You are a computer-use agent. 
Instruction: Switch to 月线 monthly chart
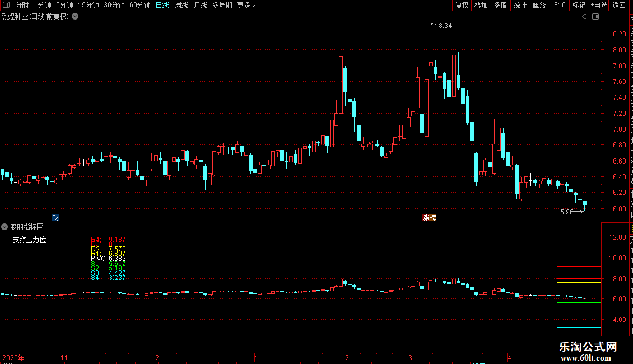(x=200, y=5)
